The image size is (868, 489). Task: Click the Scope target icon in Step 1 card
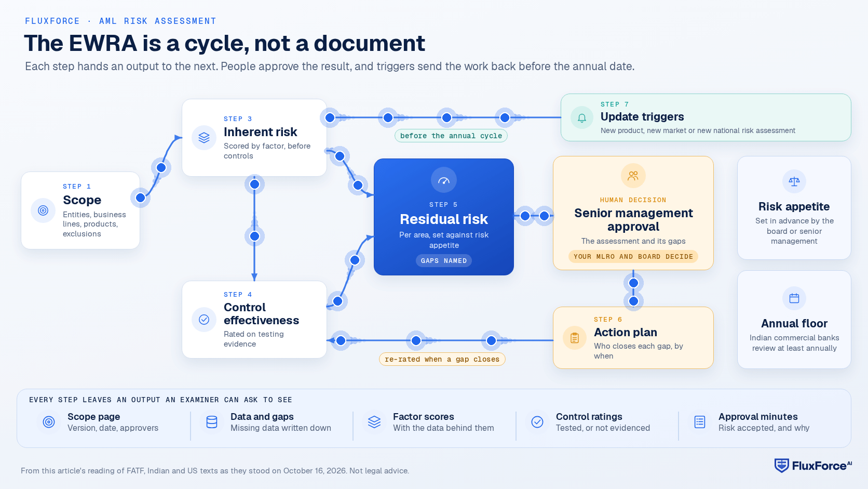(43, 210)
